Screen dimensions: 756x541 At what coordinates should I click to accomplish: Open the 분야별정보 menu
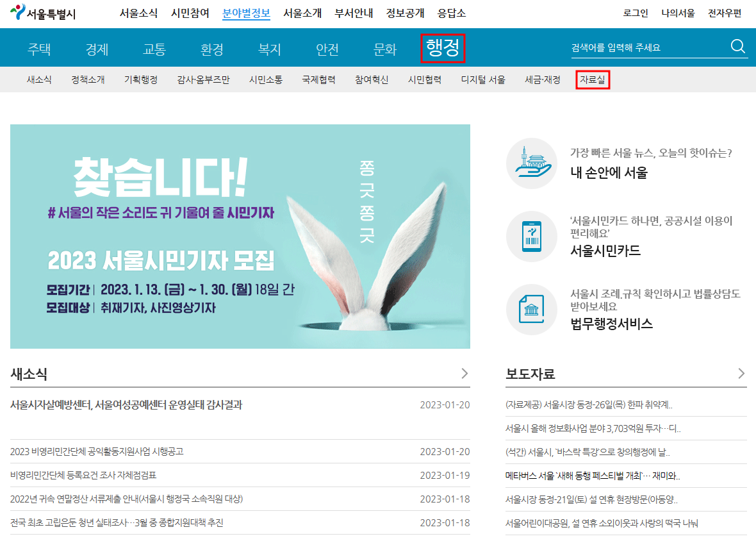[x=246, y=12]
